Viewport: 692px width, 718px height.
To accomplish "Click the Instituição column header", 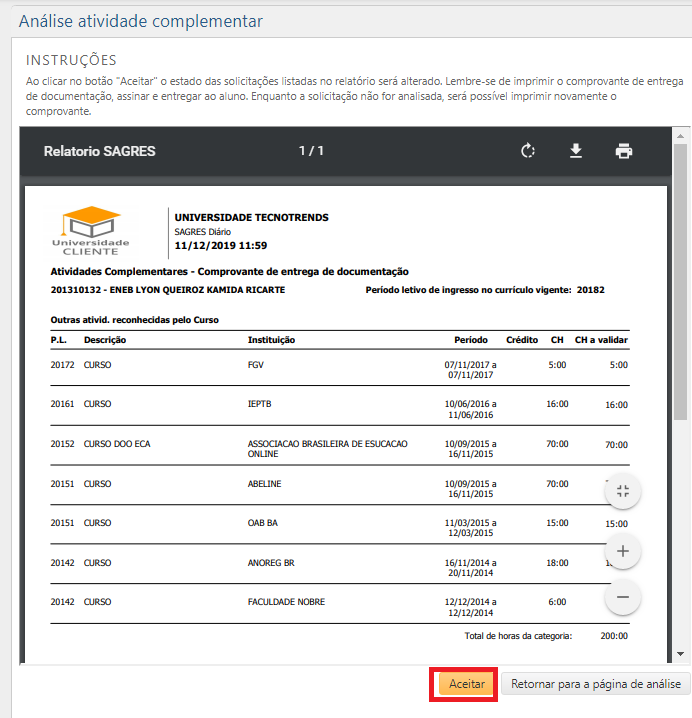I will [x=271, y=340].
